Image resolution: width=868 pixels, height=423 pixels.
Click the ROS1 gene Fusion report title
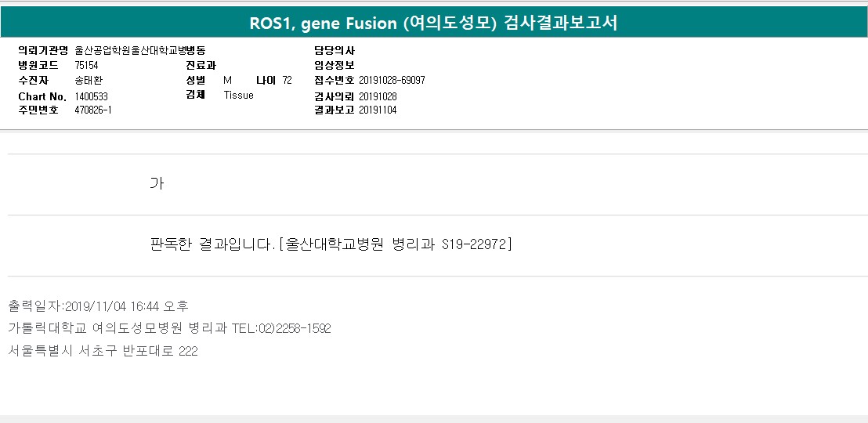pyautogui.click(x=433, y=23)
